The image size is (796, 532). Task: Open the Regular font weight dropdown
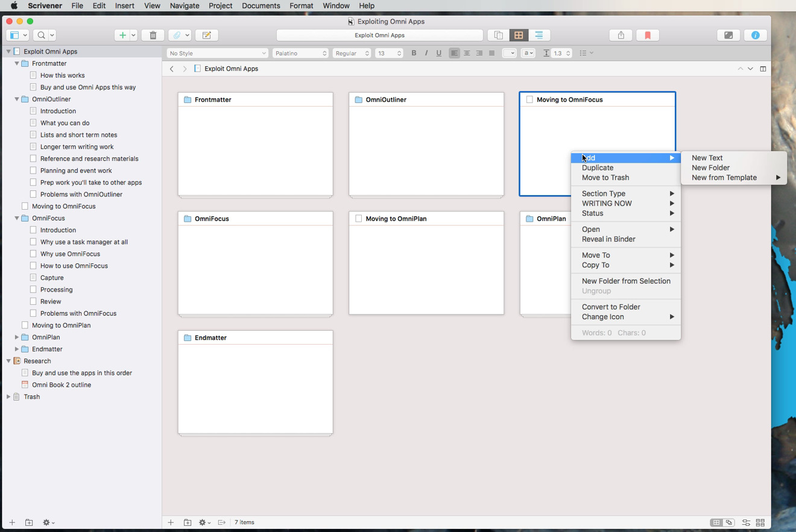click(x=352, y=53)
